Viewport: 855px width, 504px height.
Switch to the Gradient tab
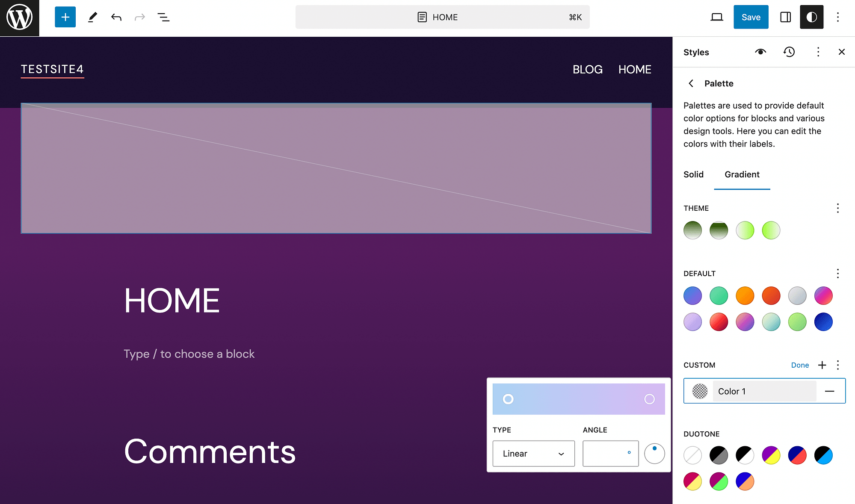click(742, 174)
